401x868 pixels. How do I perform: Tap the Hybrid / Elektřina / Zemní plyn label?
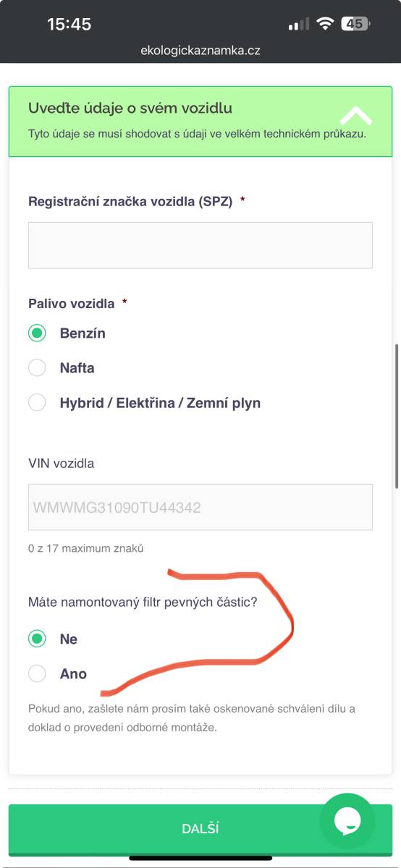click(160, 403)
